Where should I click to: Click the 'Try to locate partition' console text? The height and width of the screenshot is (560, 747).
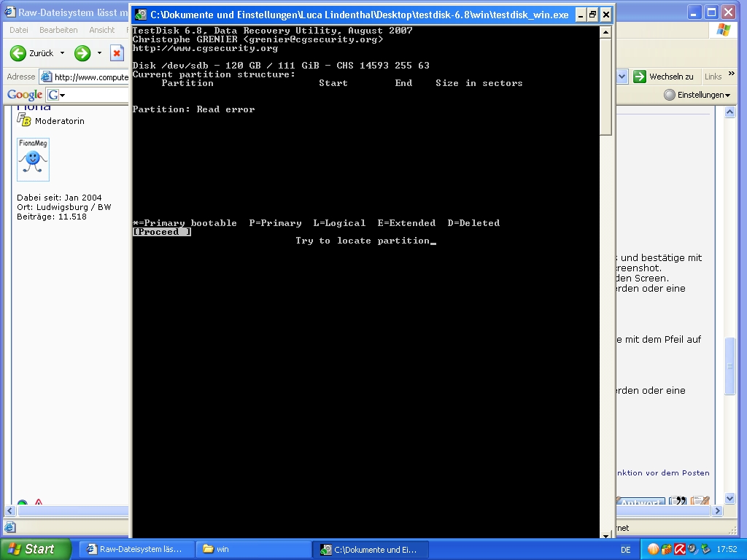(x=363, y=241)
